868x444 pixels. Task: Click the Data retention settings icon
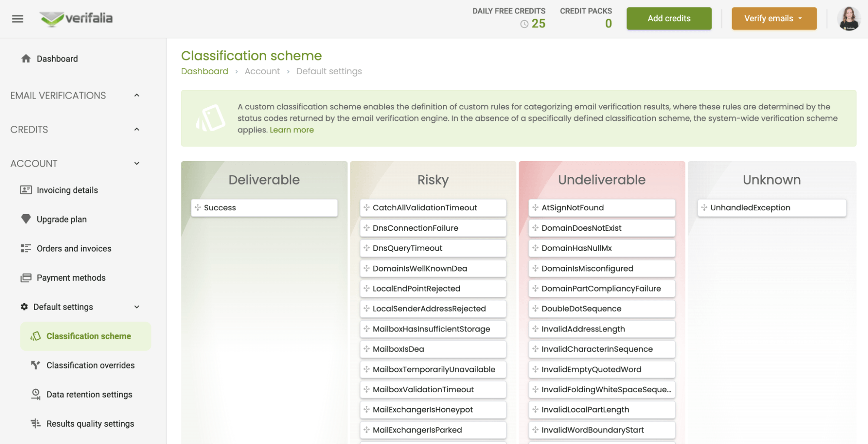36,394
